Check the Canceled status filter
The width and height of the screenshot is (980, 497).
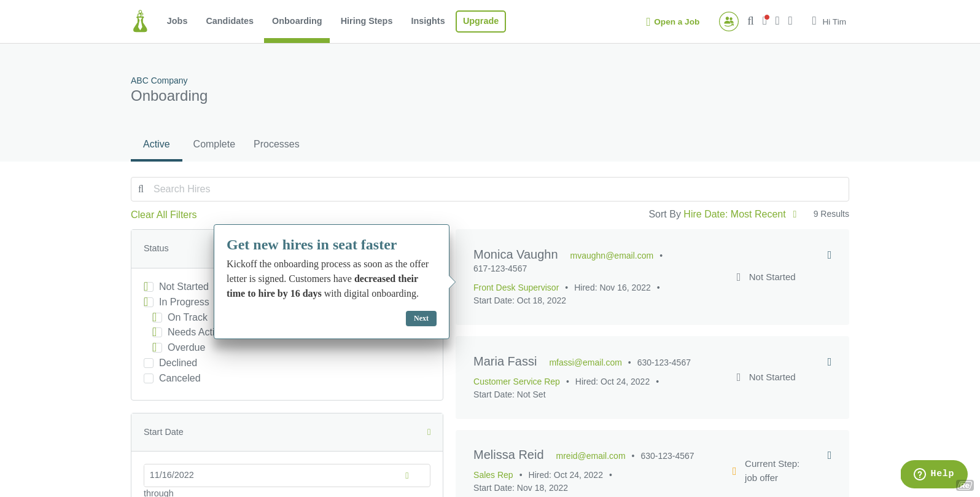point(149,378)
